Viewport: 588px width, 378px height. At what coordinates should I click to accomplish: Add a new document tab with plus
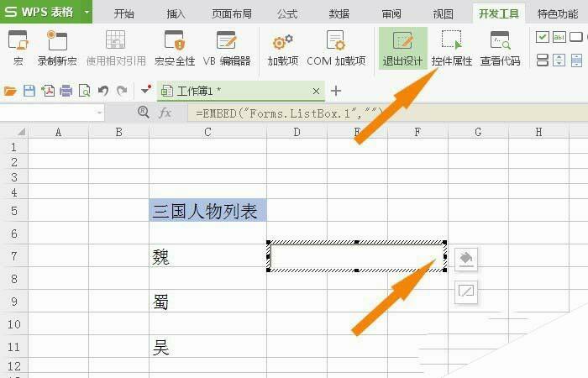(336, 91)
